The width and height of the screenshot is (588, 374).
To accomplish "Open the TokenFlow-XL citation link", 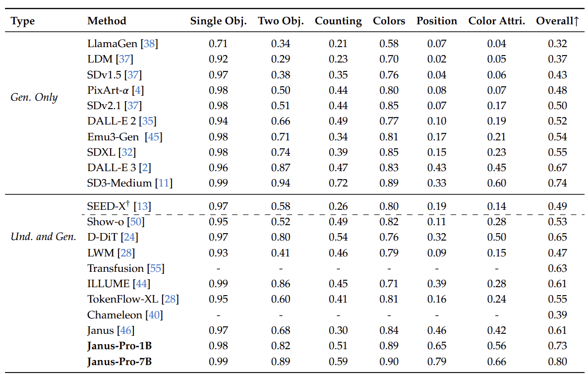I will click(170, 299).
